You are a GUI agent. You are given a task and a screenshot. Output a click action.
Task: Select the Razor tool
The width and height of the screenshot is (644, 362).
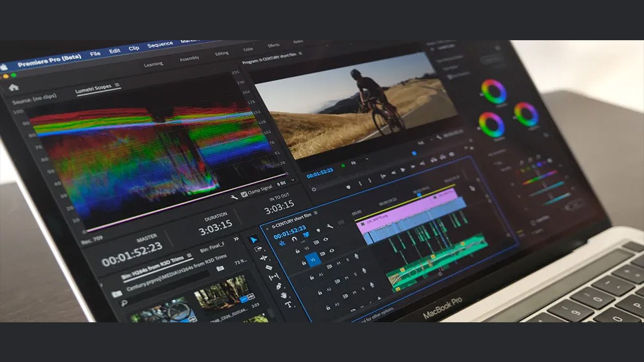(268, 267)
